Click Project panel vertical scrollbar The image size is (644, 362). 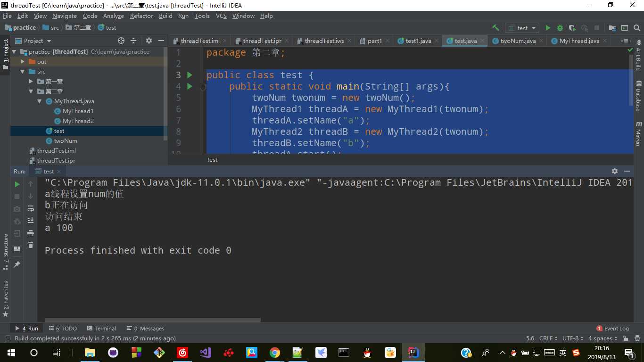[165, 93]
